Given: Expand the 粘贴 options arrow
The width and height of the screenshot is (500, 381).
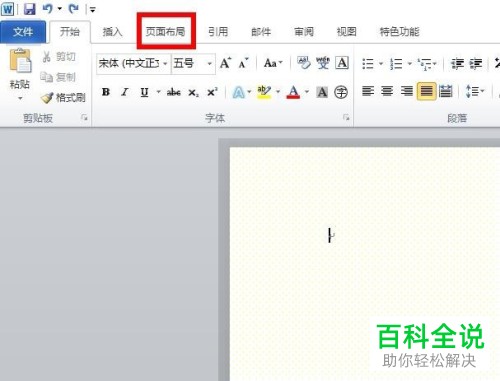Looking at the screenshot, I should [20, 98].
